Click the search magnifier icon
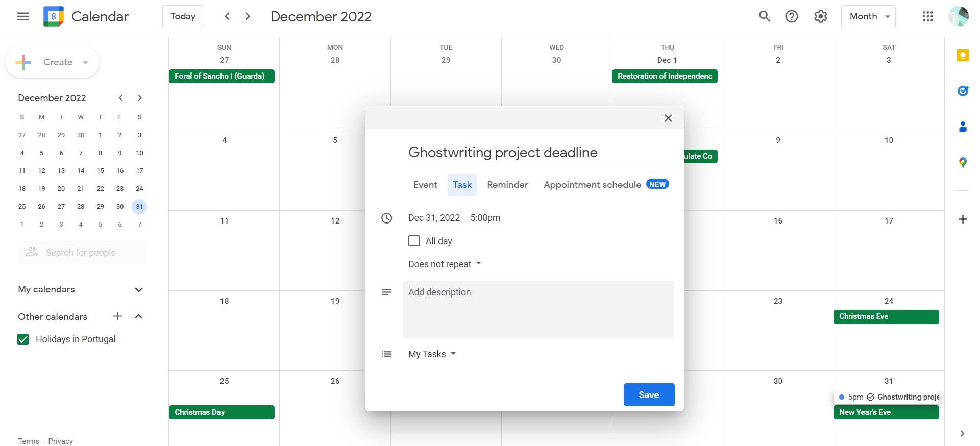The height and width of the screenshot is (446, 980). tap(764, 16)
